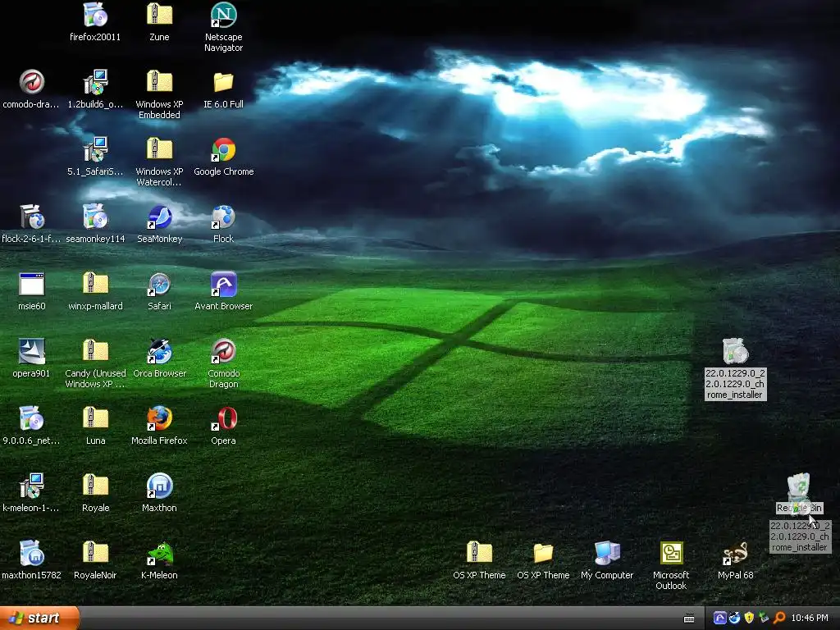The image size is (840, 630).
Task: Open the OS XP Theme plain folder
Action: (x=543, y=554)
